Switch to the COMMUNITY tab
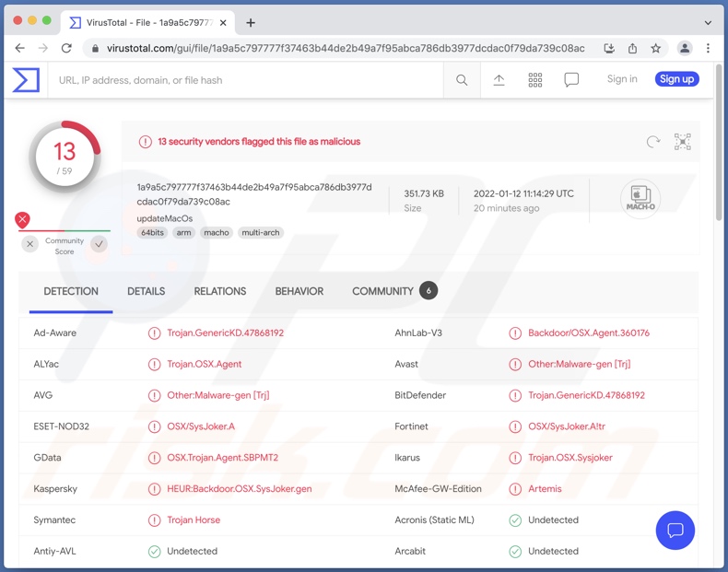The height and width of the screenshot is (572, 728). pyautogui.click(x=394, y=291)
